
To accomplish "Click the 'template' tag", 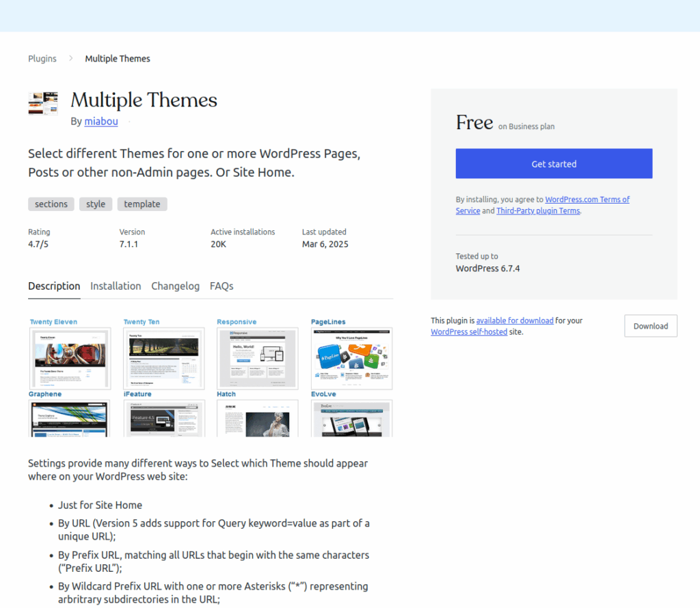I will coord(142,204).
